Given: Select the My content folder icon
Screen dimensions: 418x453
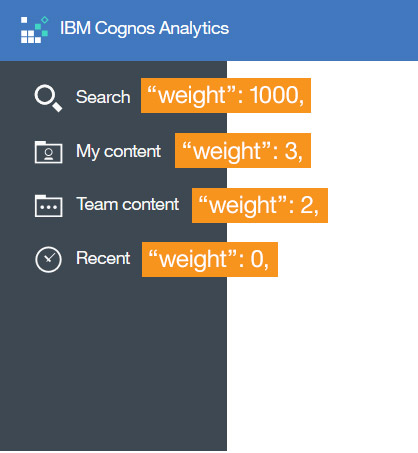Looking at the screenshot, I should [x=48, y=152].
